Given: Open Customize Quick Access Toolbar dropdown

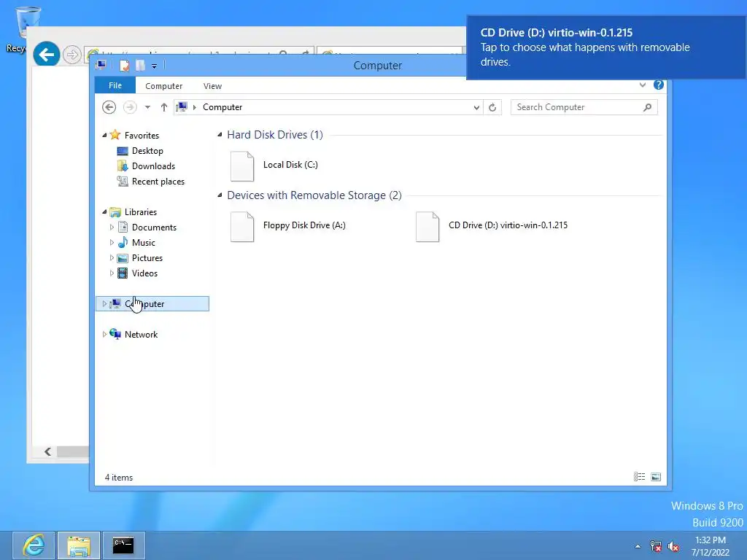Looking at the screenshot, I should [154, 66].
